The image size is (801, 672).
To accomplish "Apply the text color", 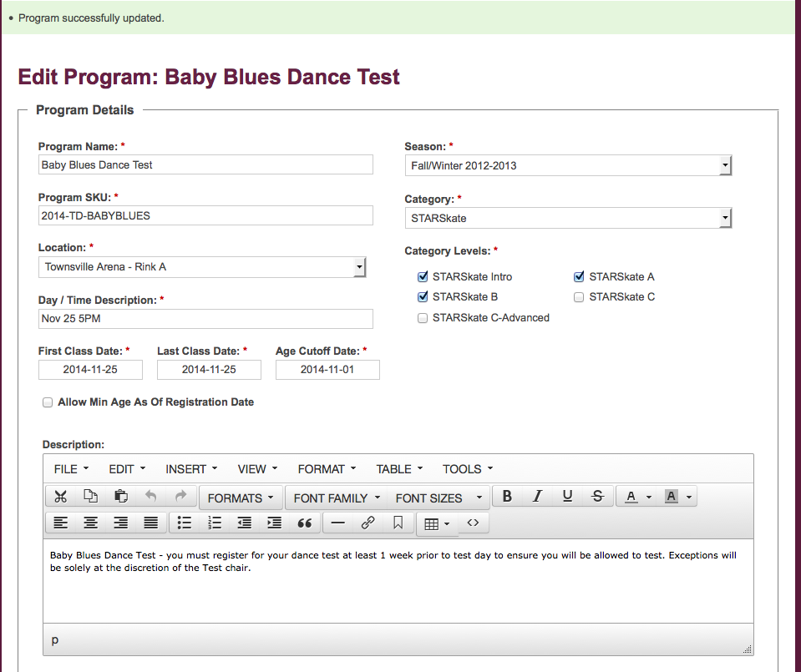I will click(631, 497).
